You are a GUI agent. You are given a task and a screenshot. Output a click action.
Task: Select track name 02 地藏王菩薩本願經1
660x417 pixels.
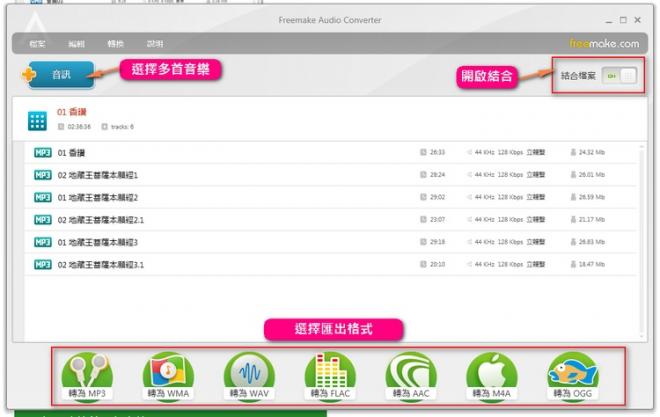pyautogui.click(x=98, y=175)
